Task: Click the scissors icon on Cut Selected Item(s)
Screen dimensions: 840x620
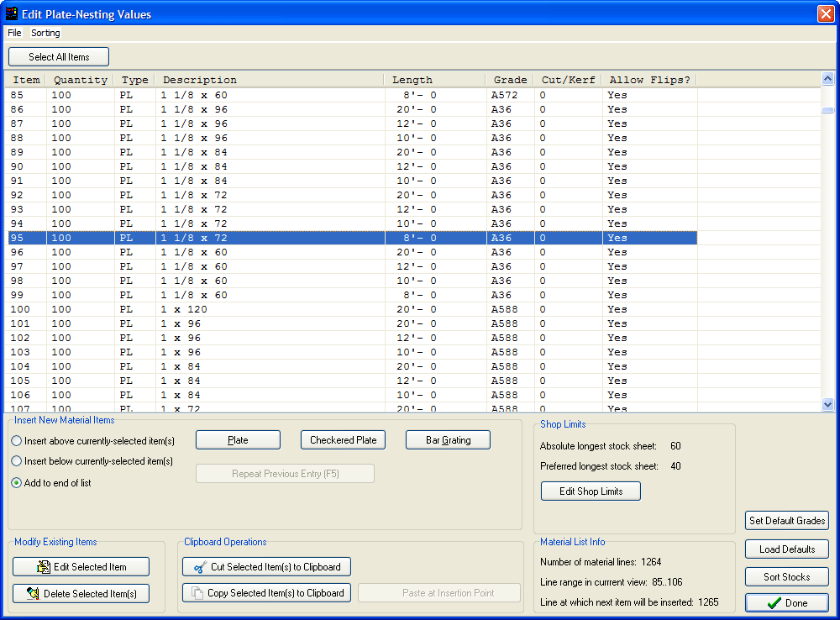Action: pyautogui.click(x=201, y=567)
